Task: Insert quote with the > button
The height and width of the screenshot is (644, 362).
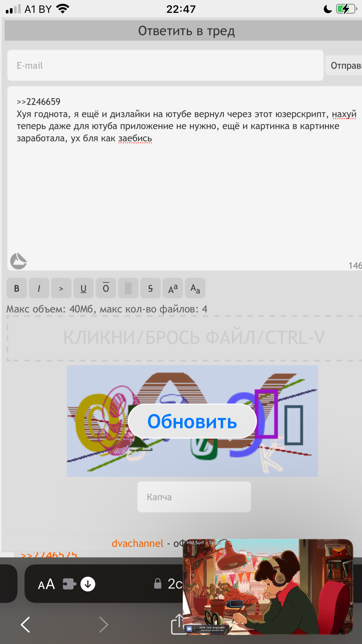Action: coord(61,288)
